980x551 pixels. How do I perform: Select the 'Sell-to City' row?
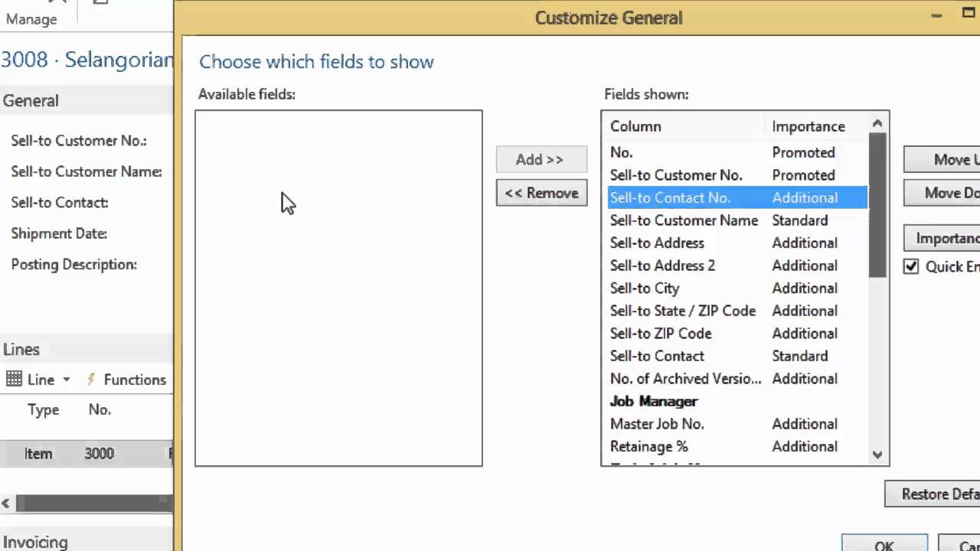[737, 288]
